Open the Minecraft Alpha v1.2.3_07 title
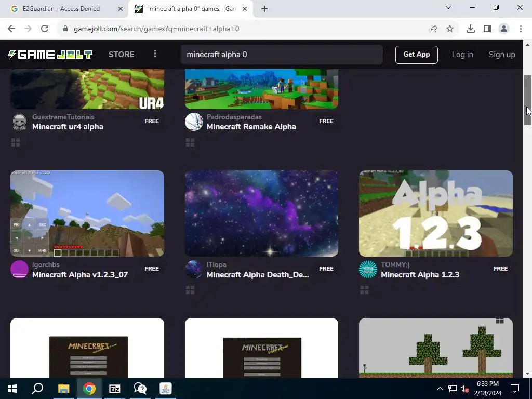The width and height of the screenshot is (532, 399). 80,275
